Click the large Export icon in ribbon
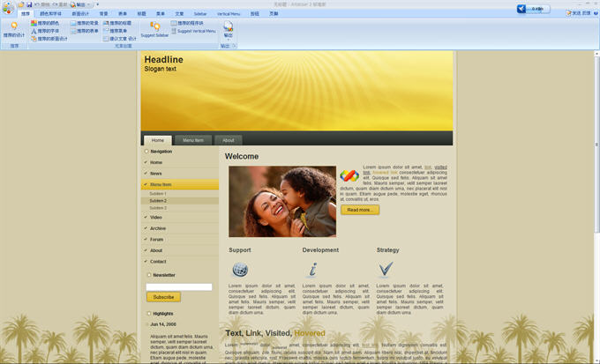This screenshot has width=600, height=364. pyautogui.click(x=228, y=26)
